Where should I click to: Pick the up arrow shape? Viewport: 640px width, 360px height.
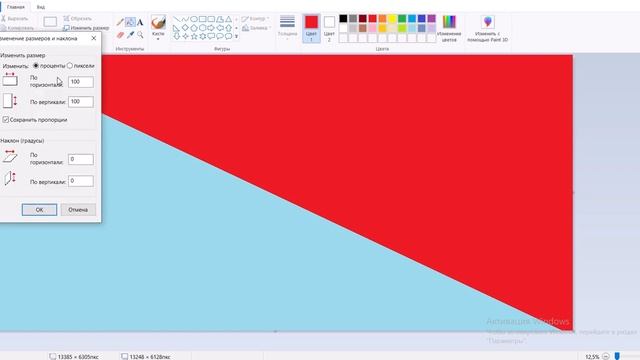coord(228,28)
